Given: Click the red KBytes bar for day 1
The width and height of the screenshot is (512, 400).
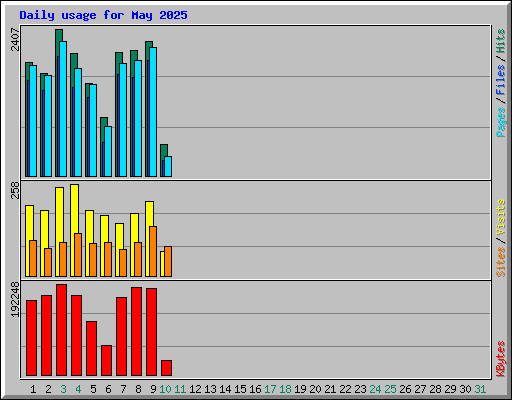Looking at the screenshot, I should tap(31, 338).
